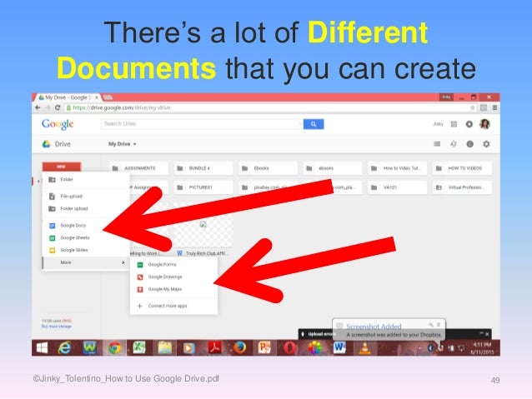The width and height of the screenshot is (532, 399).
Task: Open PowerPoint taskbar icon
Action: pos(264,348)
